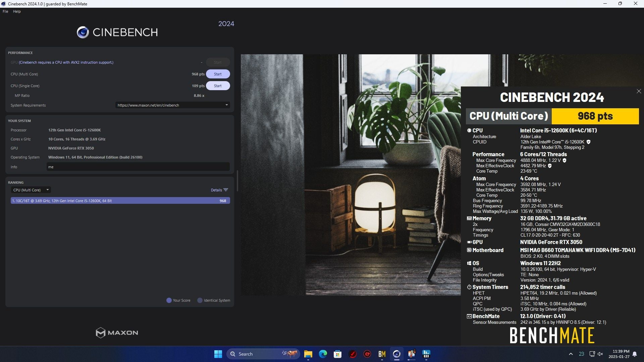Open Microsoft Store from the taskbar
Screen dimensions: 644x362
[x=337, y=354]
